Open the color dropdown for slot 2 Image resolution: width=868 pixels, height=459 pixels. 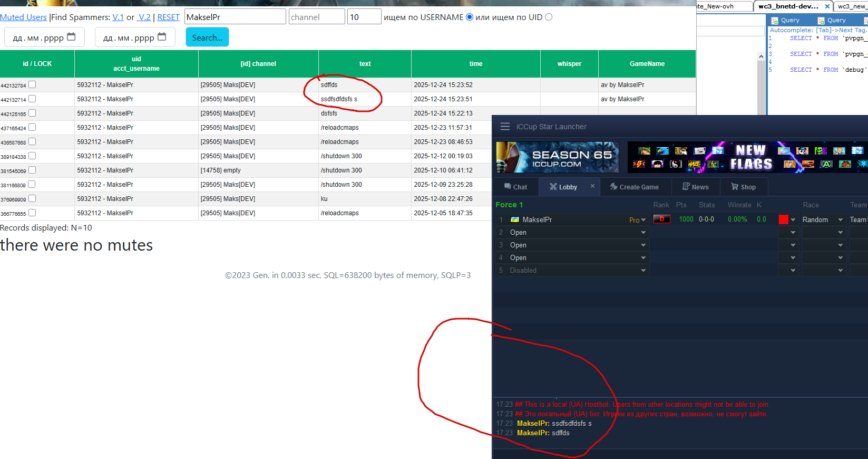(x=788, y=233)
